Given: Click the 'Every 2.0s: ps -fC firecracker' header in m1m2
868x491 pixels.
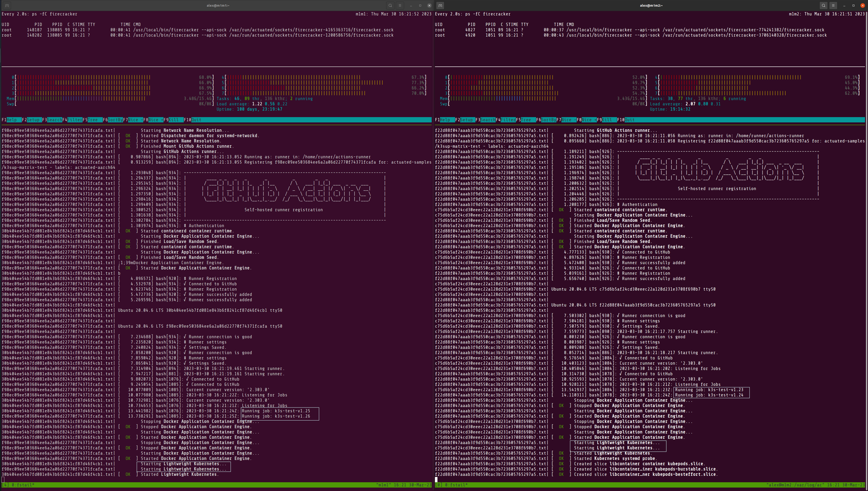Looking at the screenshot, I should 473,14.
